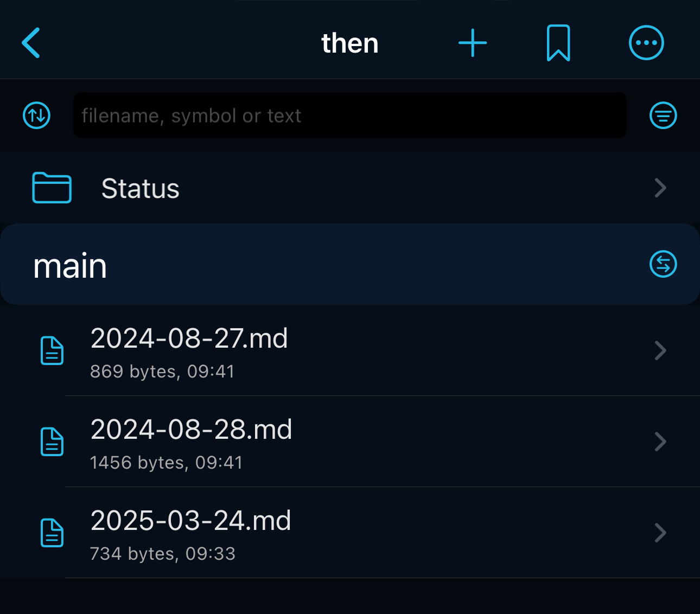The image size is (700, 614).
Task: Open the Status folder entry
Action: pos(350,188)
